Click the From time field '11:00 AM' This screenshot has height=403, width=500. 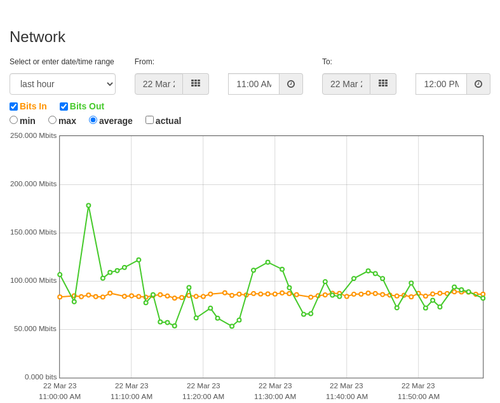click(x=254, y=84)
